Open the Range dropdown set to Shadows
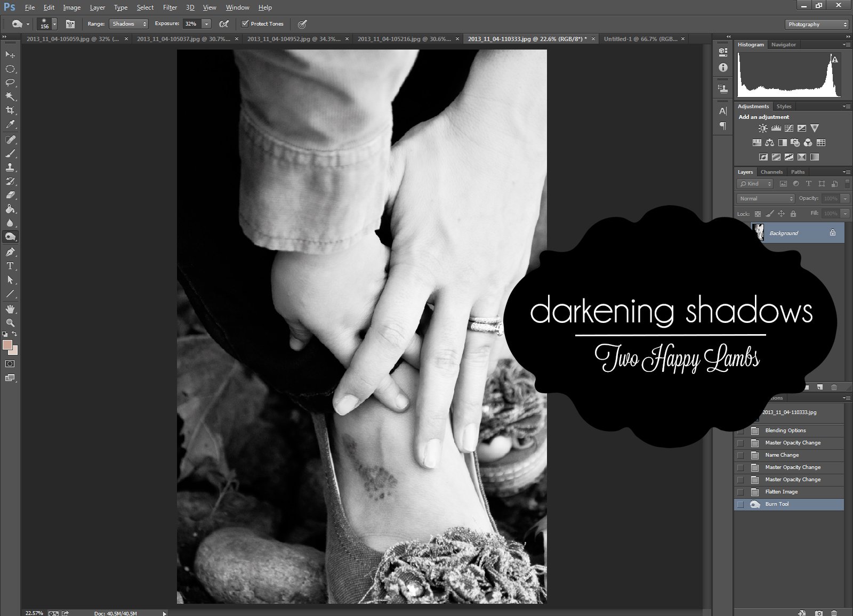 [x=128, y=24]
